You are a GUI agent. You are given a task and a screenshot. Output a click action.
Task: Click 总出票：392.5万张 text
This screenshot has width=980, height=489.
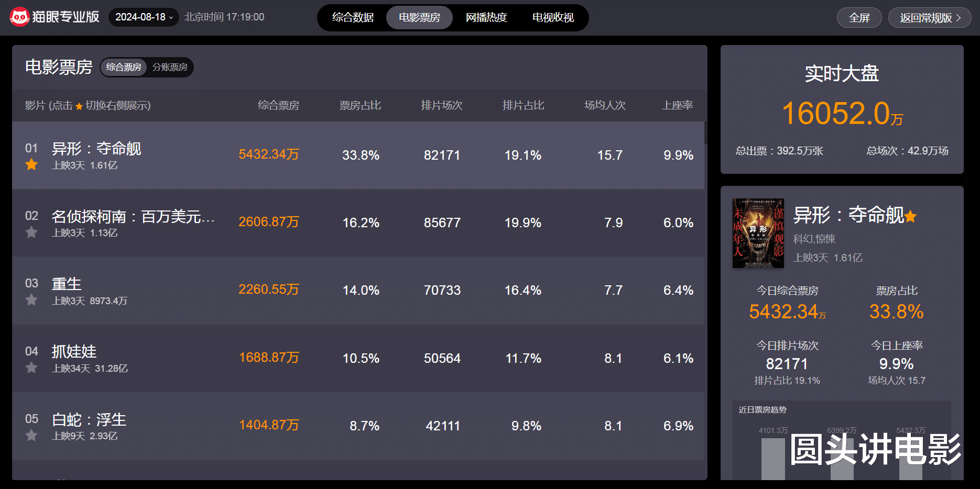(779, 151)
